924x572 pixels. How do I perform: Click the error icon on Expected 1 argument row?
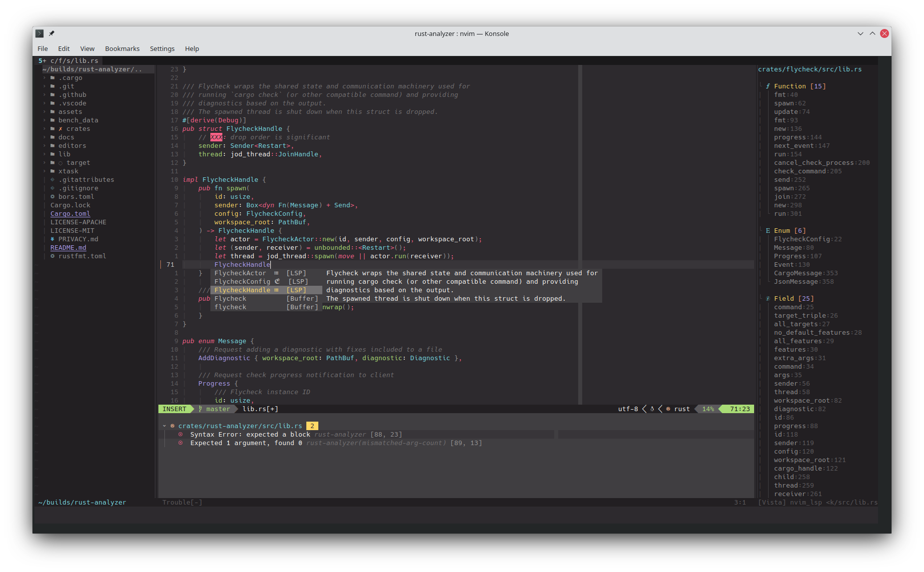click(x=180, y=443)
